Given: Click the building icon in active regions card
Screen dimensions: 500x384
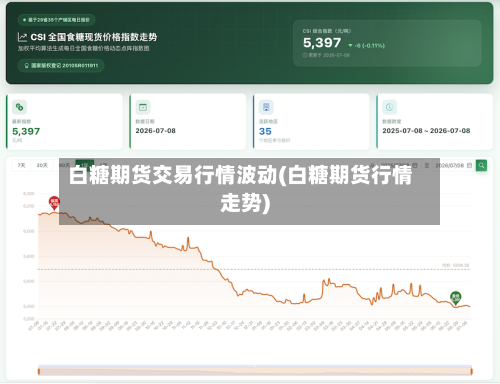Looking at the screenshot, I should (266, 107).
